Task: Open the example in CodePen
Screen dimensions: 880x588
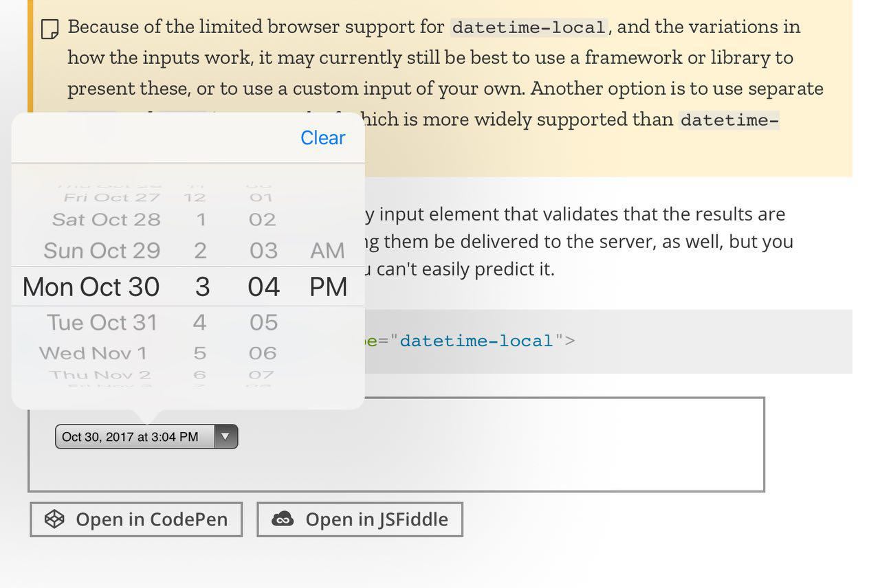Action: pyautogui.click(x=135, y=519)
